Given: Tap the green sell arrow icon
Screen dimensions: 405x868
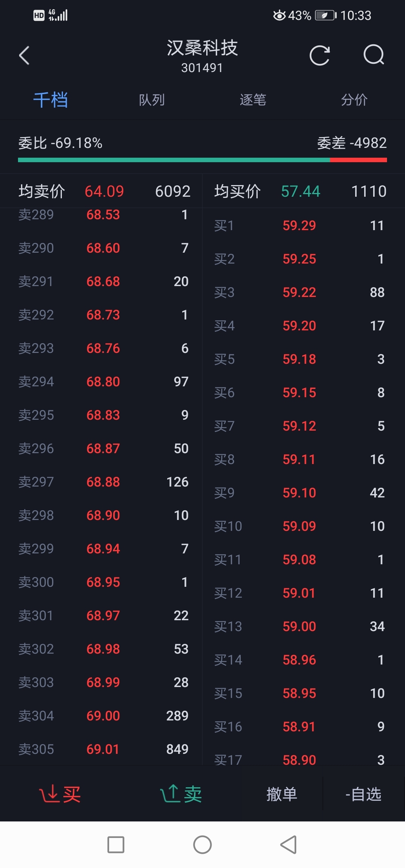Looking at the screenshot, I should tap(170, 794).
